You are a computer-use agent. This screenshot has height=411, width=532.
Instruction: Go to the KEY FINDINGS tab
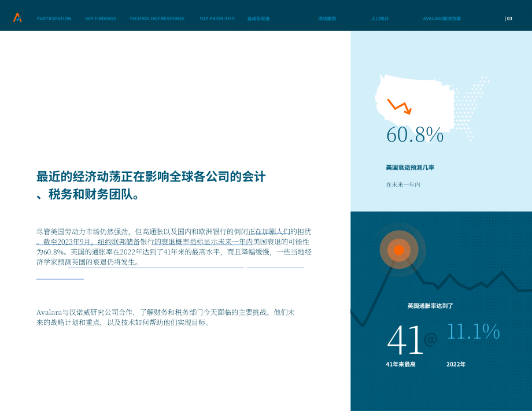click(x=101, y=18)
